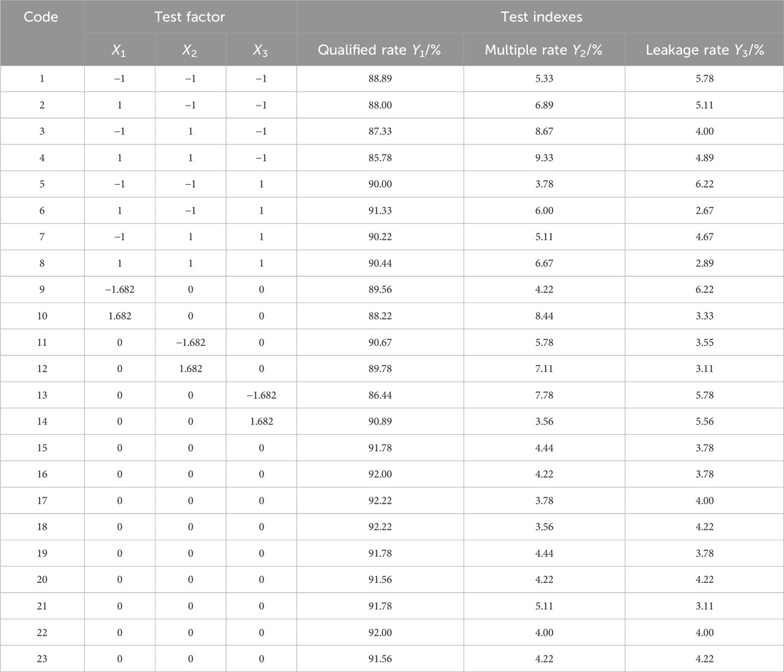
Task: Click the Leakage rate Y3/% header
Action: coord(705,50)
